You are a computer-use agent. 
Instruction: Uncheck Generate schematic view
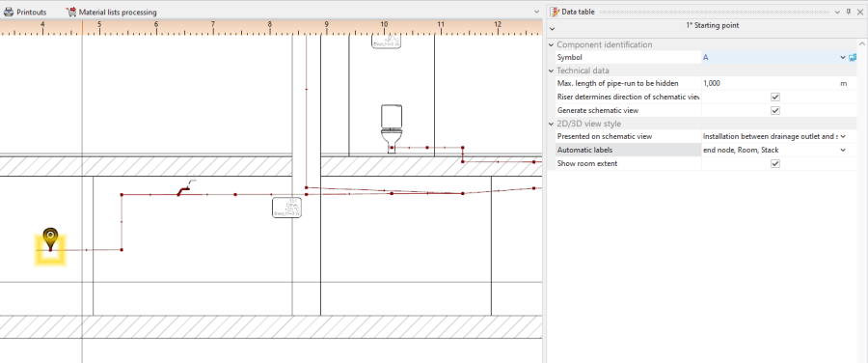pyautogui.click(x=775, y=110)
